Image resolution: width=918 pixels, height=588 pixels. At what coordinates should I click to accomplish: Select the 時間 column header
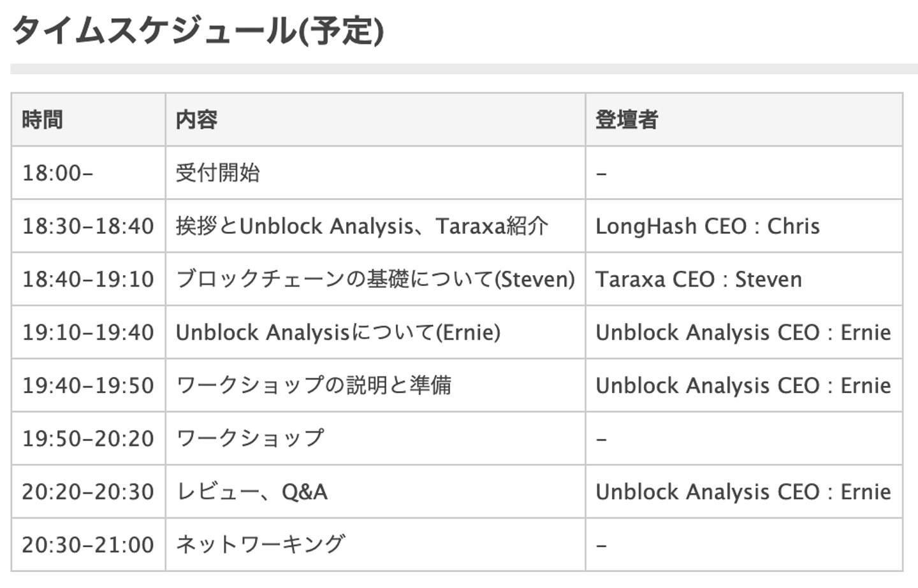tap(42, 120)
